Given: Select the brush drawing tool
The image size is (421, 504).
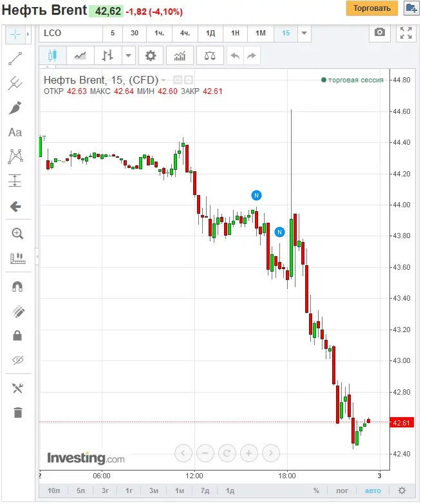Looking at the screenshot, I should (15, 108).
